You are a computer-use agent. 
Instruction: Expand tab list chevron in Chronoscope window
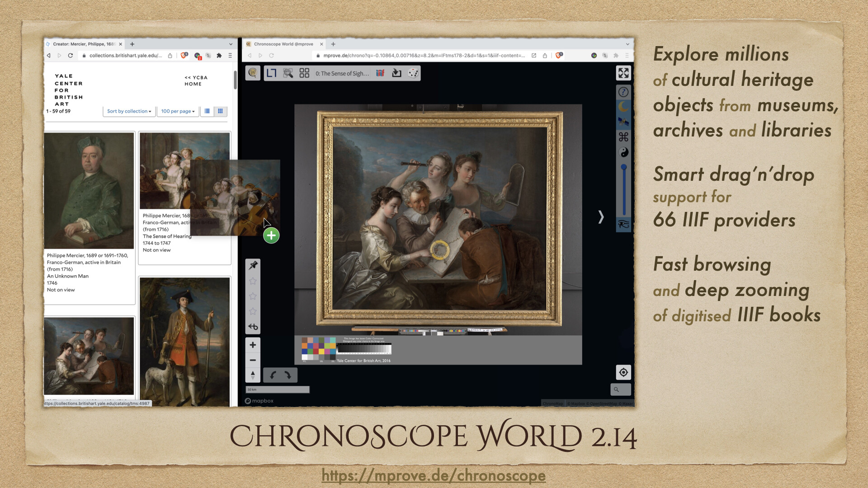tap(627, 44)
